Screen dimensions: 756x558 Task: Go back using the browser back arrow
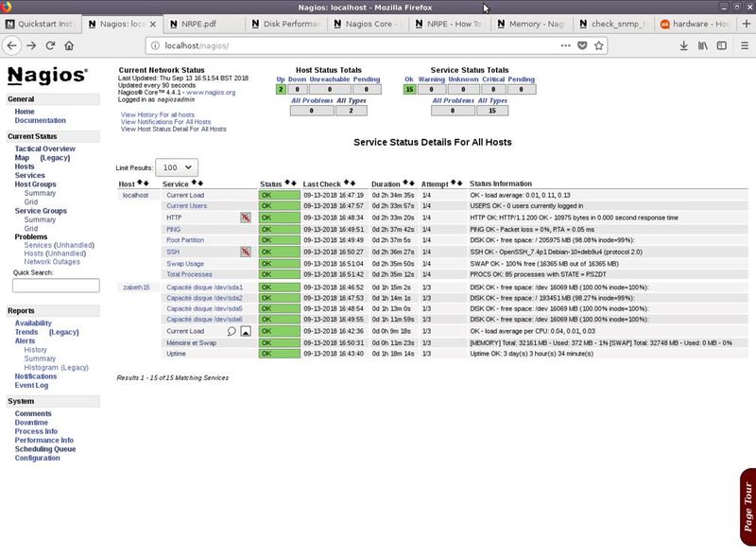(x=10, y=45)
